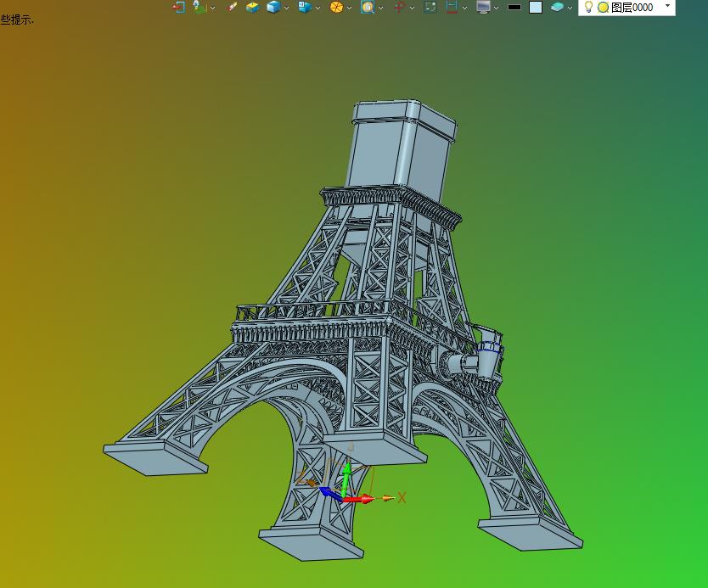The image size is (708, 588).
Task: Click the red X-axis arrow of the triad
Action: tap(360, 499)
